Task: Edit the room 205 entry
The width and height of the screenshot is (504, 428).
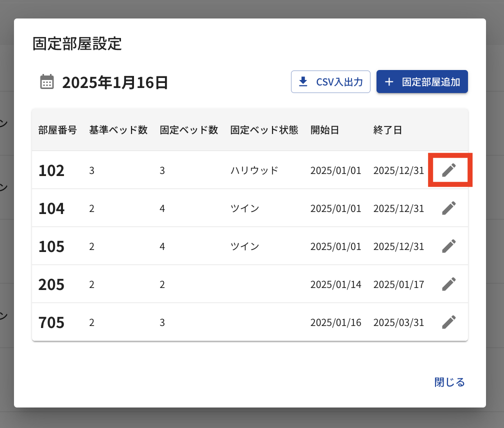Action: click(449, 284)
